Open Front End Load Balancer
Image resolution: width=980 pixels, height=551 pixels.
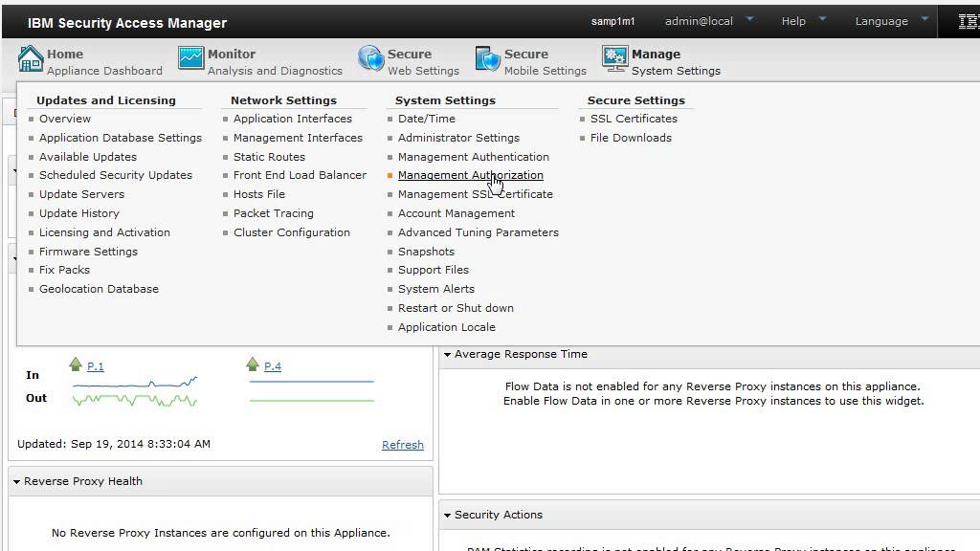tap(300, 176)
